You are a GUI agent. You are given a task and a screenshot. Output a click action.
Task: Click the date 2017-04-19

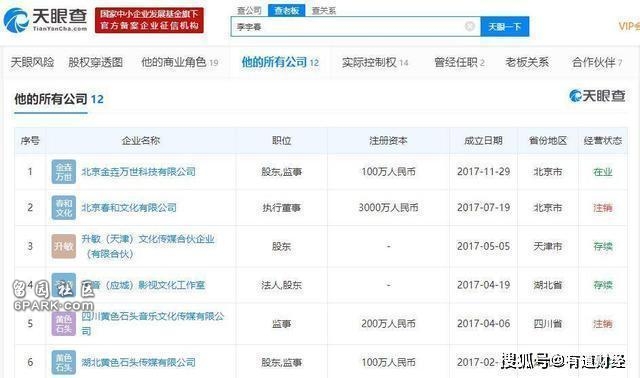[483, 285]
